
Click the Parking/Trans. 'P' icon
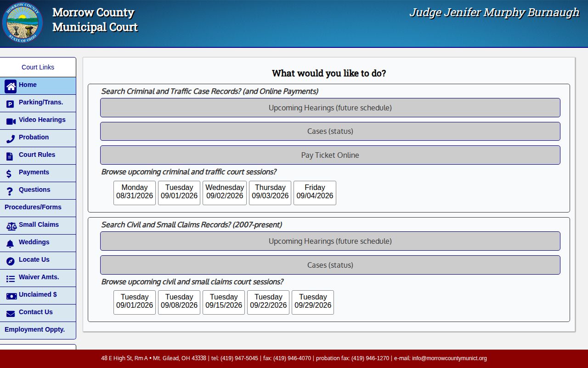coord(10,104)
